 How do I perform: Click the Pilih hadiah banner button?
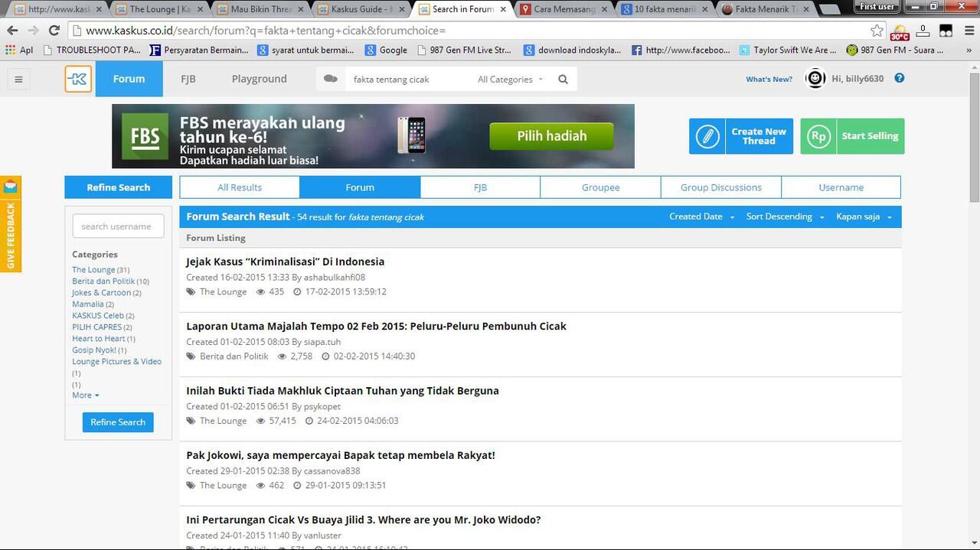(551, 136)
